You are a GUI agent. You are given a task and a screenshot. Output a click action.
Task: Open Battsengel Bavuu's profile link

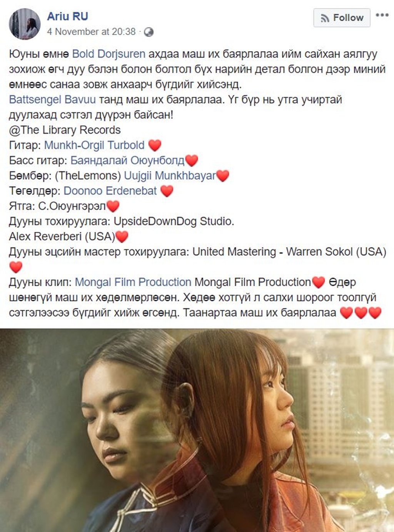click(52, 100)
